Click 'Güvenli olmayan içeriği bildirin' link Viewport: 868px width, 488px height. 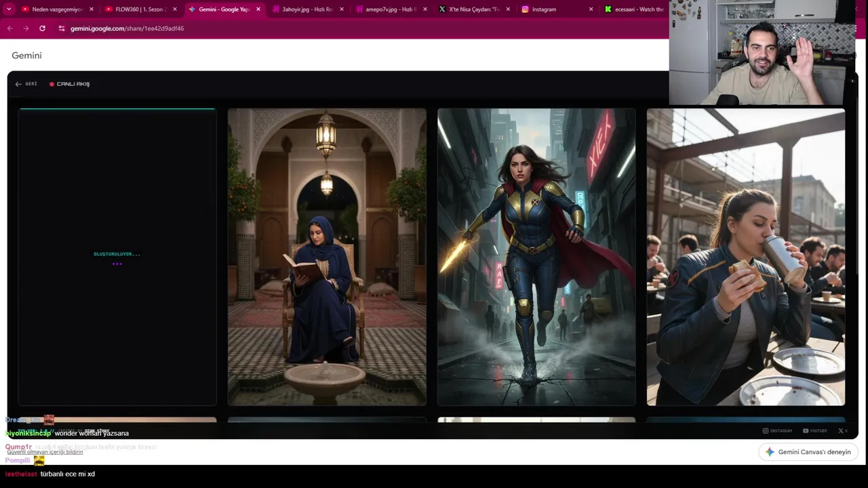(x=45, y=452)
